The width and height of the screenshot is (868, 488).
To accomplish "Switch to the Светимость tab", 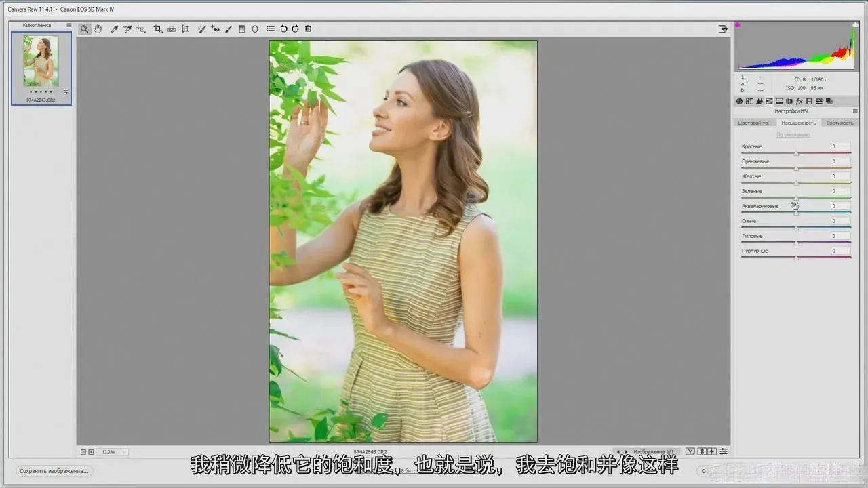I will (x=840, y=123).
